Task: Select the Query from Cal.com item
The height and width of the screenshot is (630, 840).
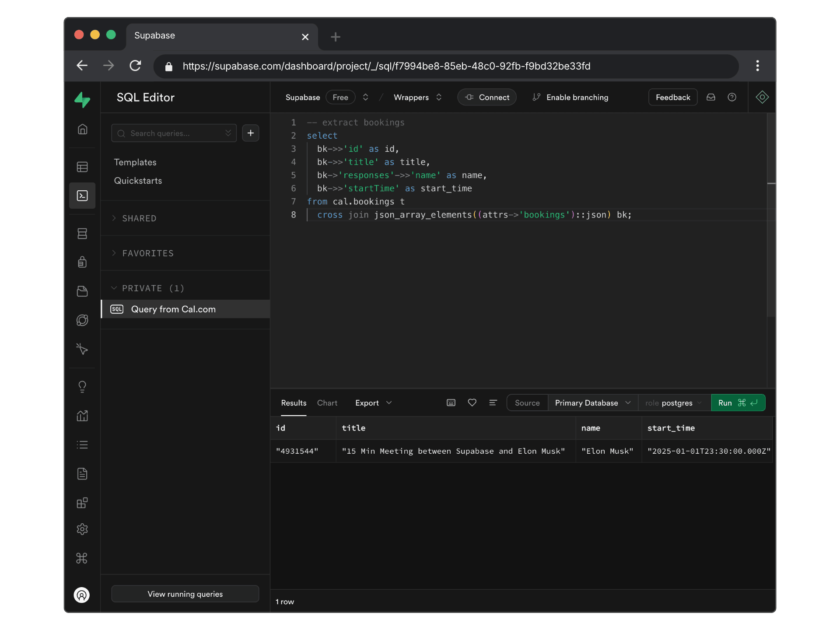Action: click(x=185, y=309)
